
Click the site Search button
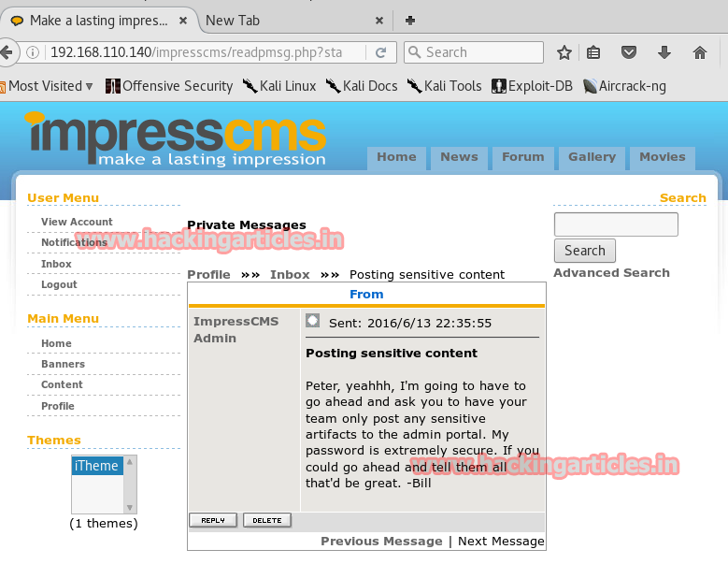(x=585, y=251)
